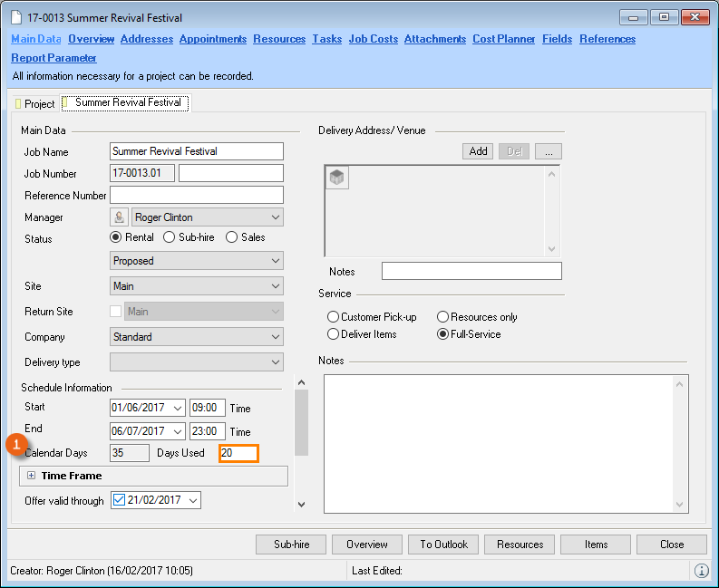The height and width of the screenshot is (588, 719).
Task: Click the 3D box icon in venue list
Action: click(337, 178)
